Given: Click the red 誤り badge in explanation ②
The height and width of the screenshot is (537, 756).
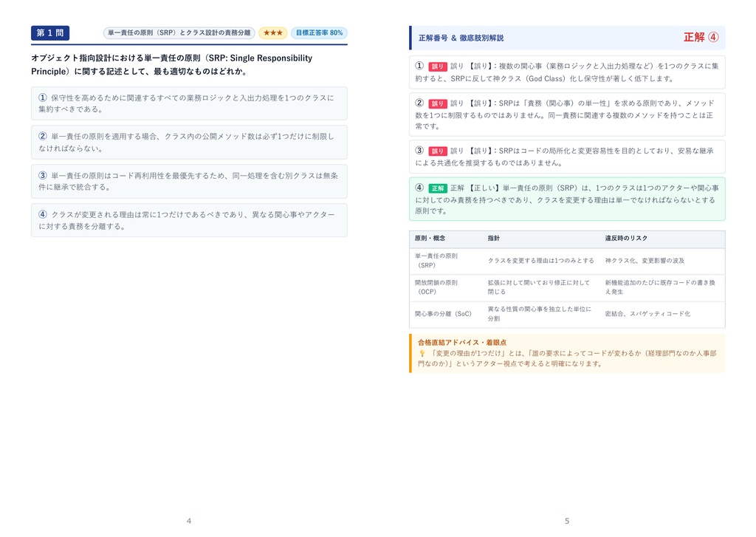Looking at the screenshot, I should (x=437, y=103).
